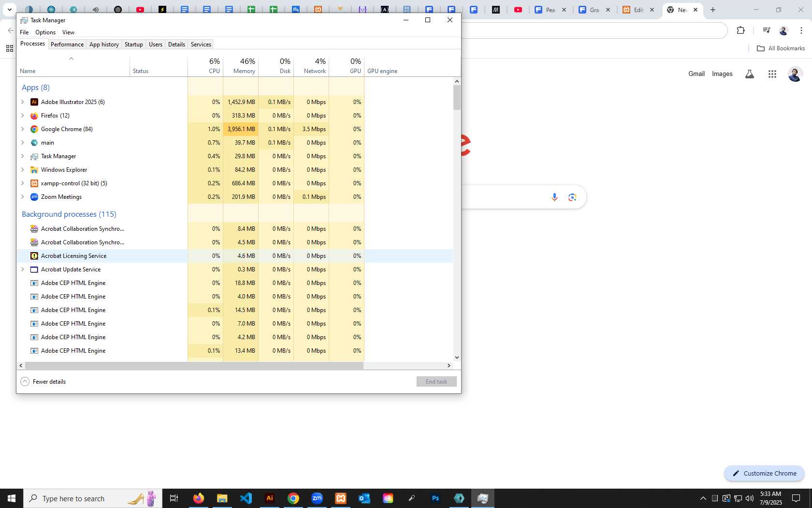Image resolution: width=812 pixels, height=508 pixels.
Task: Expand the Adobe Illustrator 2025 process group
Action: (x=23, y=102)
